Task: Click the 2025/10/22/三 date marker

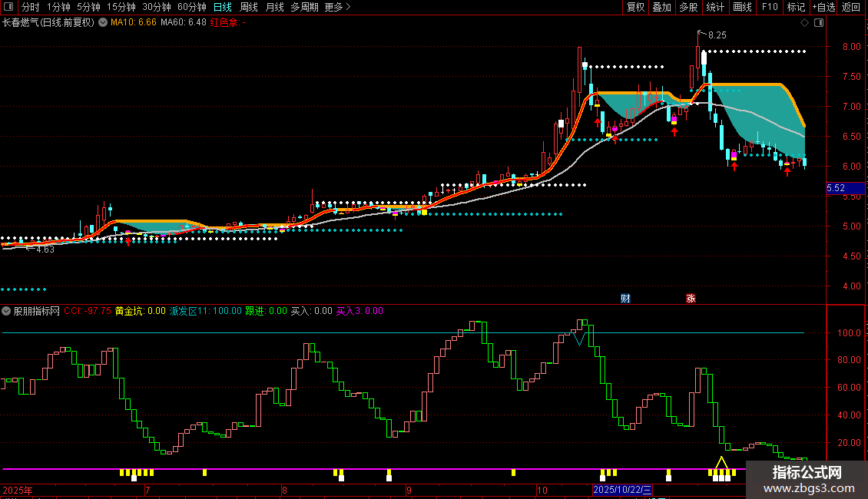Action: pyautogui.click(x=622, y=490)
